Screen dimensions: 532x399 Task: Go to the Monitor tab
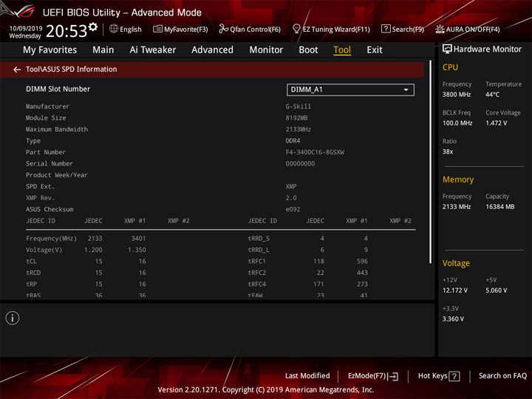[266, 50]
